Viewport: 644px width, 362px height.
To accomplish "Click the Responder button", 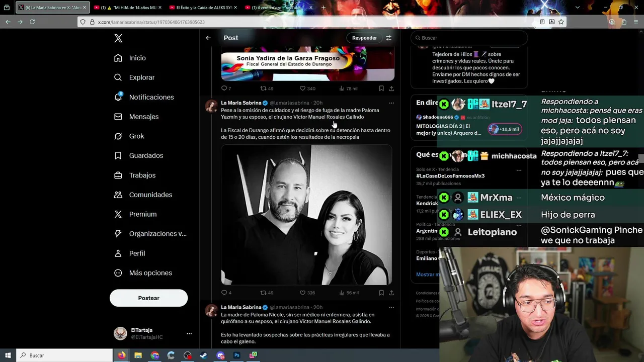I will point(364,38).
